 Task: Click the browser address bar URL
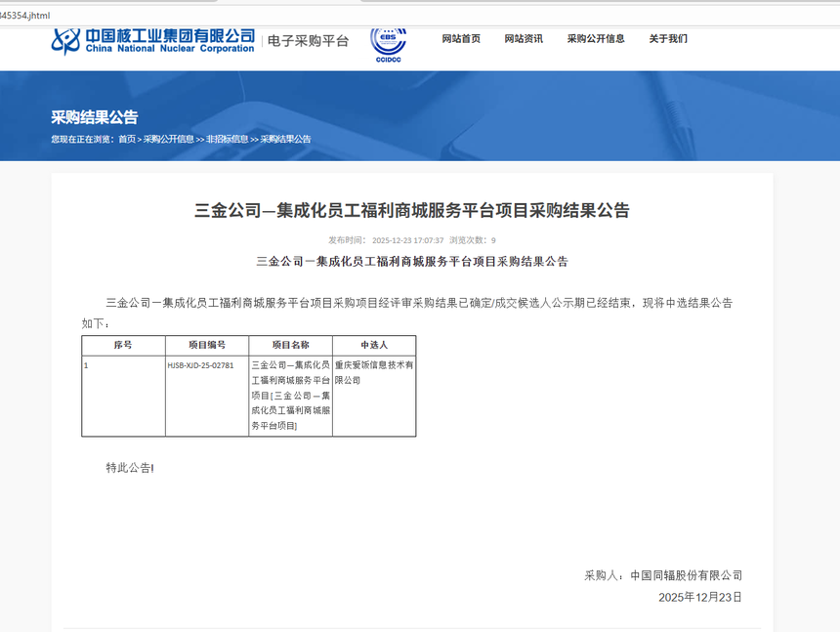[x=25, y=16]
